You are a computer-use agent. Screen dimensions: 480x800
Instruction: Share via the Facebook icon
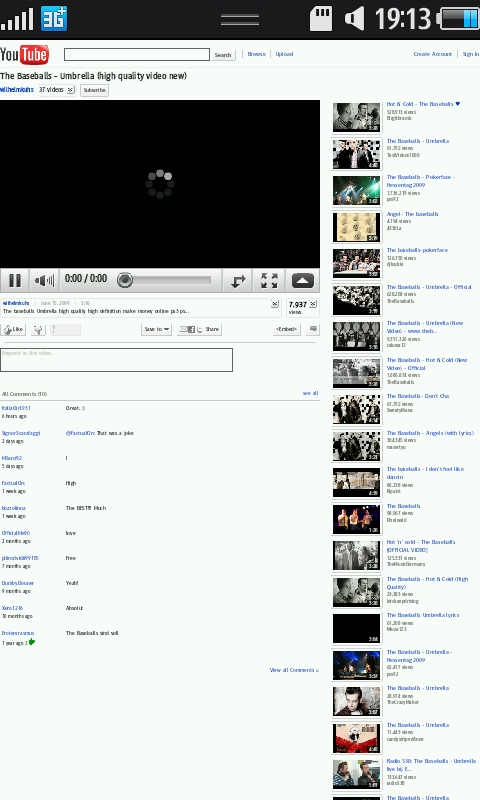pyautogui.click(x=192, y=330)
